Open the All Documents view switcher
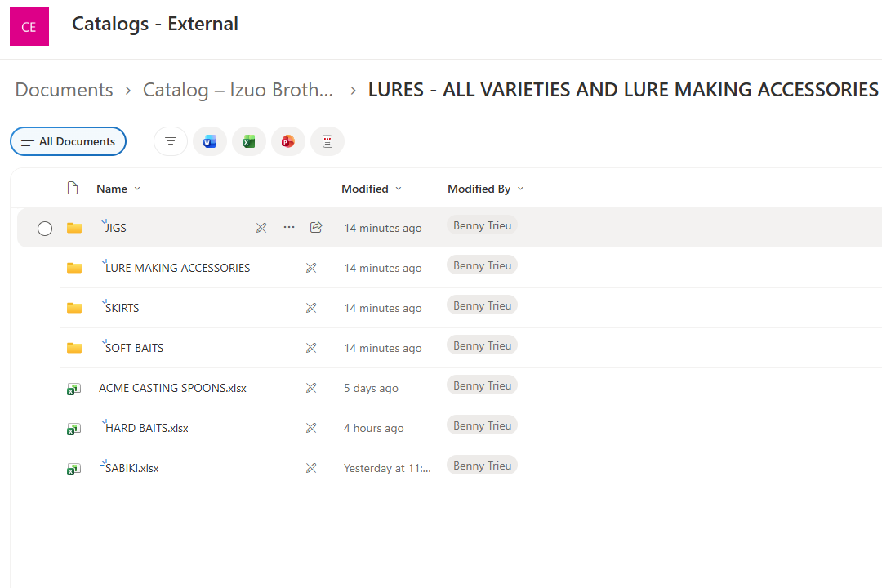Screen dimensions: 882x588 pyautogui.click(x=68, y=141)
